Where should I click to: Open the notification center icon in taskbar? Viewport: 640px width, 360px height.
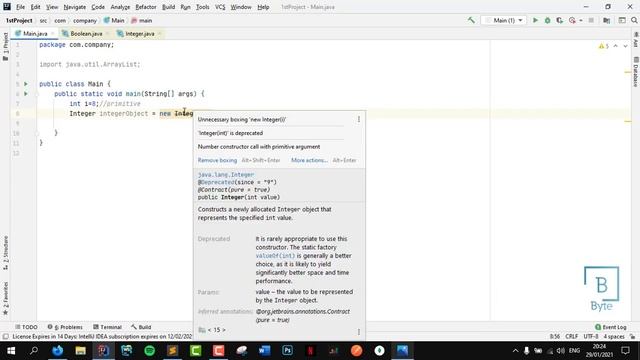[625, 351]
